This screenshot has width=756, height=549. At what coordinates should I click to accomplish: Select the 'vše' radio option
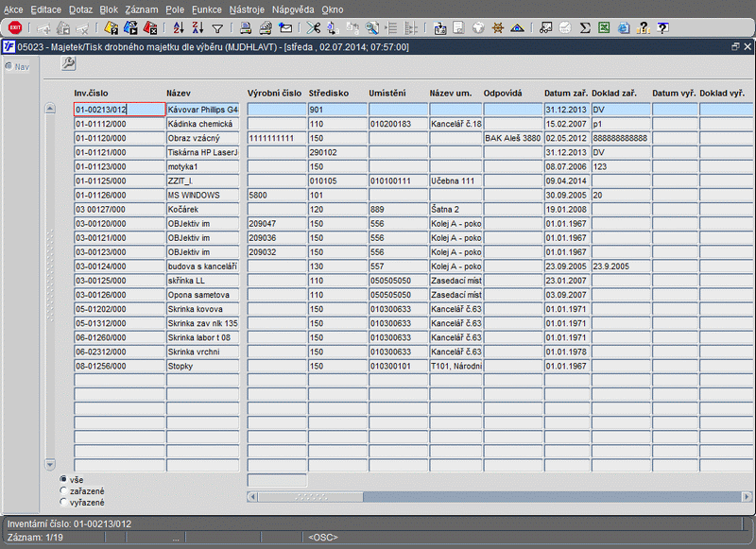pyautogui.click(x=63, y=479)
